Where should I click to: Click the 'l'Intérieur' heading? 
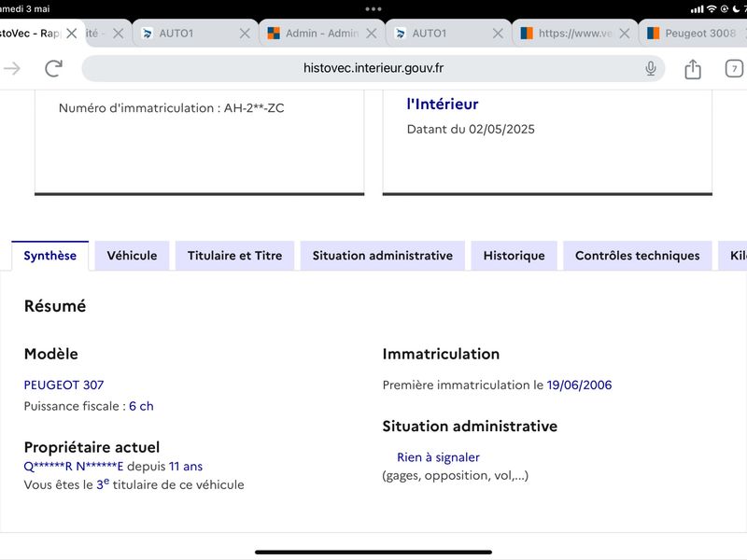[x=442, y=104]
